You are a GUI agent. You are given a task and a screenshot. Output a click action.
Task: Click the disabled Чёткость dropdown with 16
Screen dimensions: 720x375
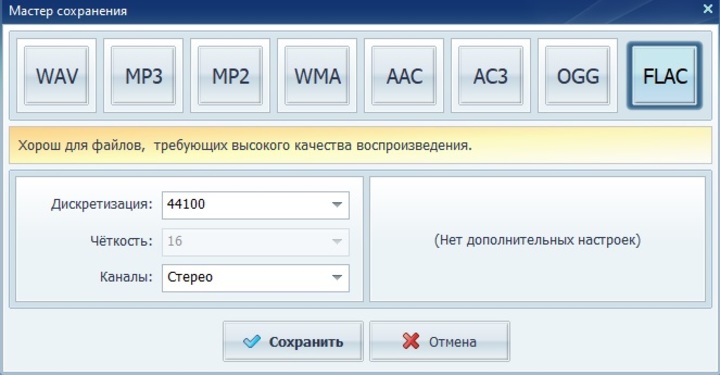(x=255, y=241)
